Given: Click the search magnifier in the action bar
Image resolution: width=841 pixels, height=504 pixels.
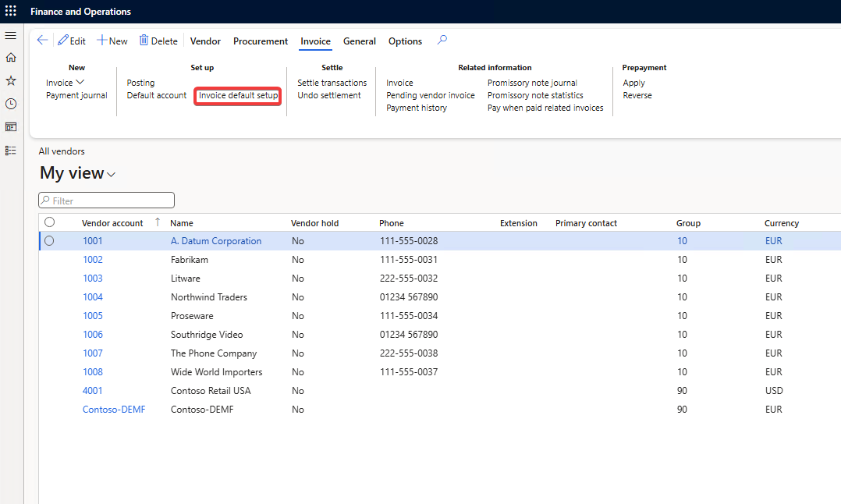Looking at the screenshot, I should click(442, 41).
